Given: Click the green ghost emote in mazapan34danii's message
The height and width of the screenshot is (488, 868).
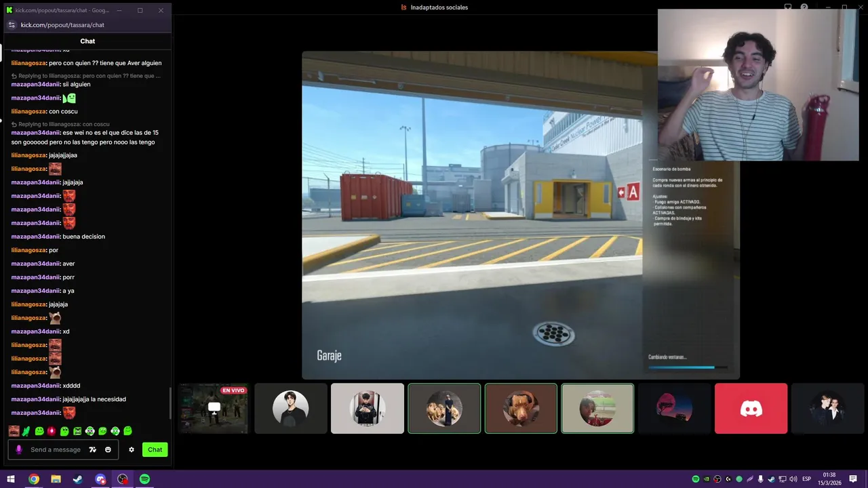Looking at the screenshot, I should (69, 98).
